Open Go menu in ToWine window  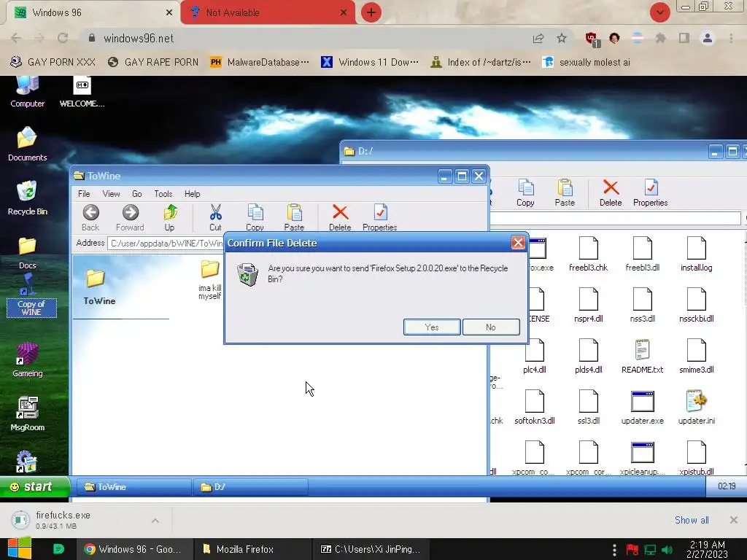point(136,194)
